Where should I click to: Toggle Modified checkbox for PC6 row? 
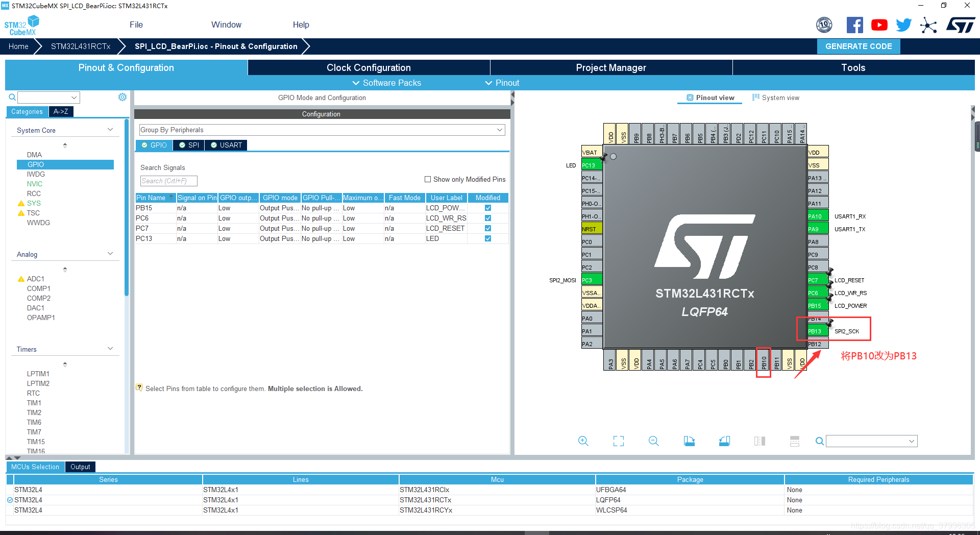tap(488, 218)
